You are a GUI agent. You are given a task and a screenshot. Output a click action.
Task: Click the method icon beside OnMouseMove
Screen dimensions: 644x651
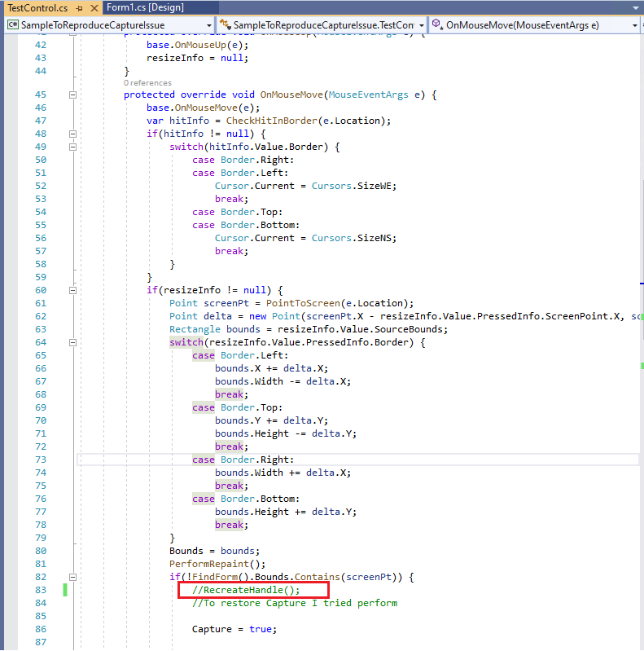[437, 24]
